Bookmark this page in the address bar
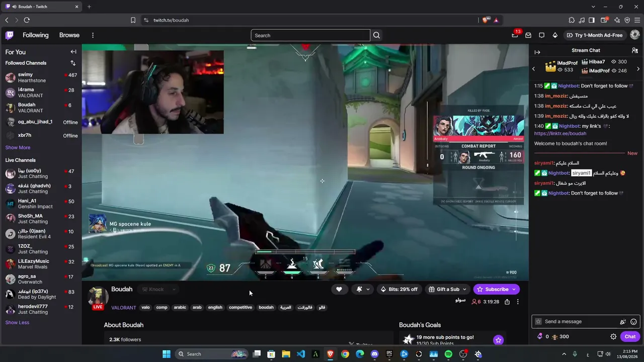644x362 pixels. (133, 20)
